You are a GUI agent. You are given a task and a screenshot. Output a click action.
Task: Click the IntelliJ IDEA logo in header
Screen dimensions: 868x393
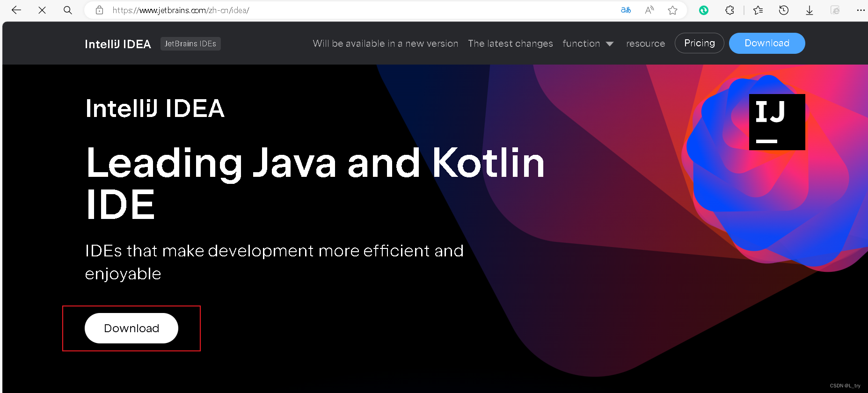pos(118,44)
